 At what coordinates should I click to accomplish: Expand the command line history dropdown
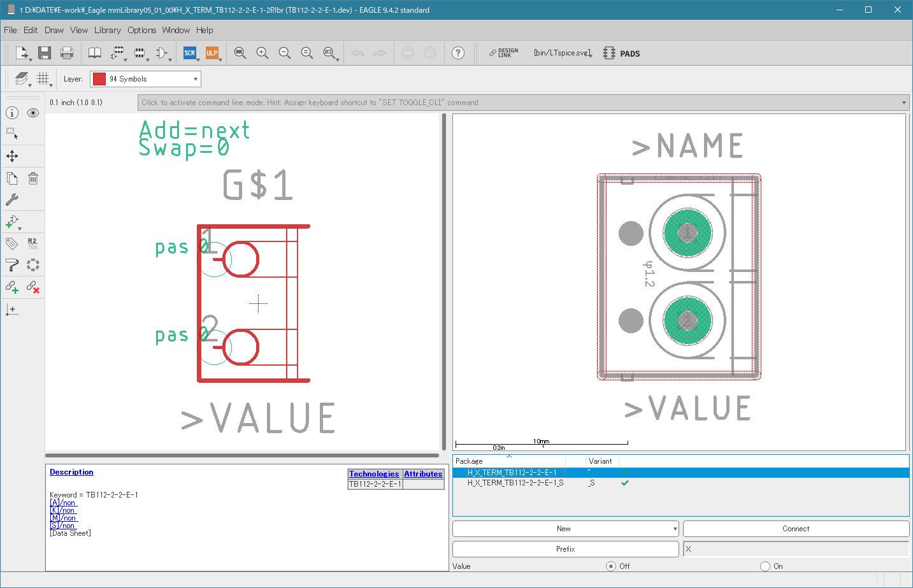904,103
